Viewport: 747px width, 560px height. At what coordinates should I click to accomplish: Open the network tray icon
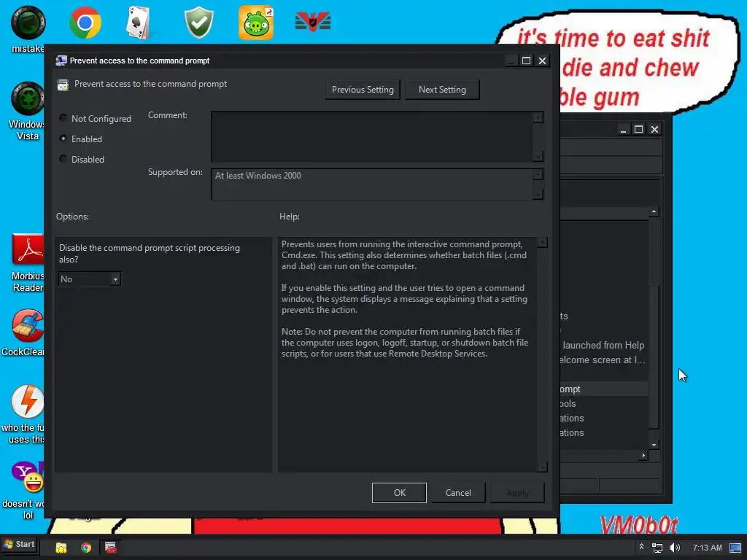click(x=657, y=548)
